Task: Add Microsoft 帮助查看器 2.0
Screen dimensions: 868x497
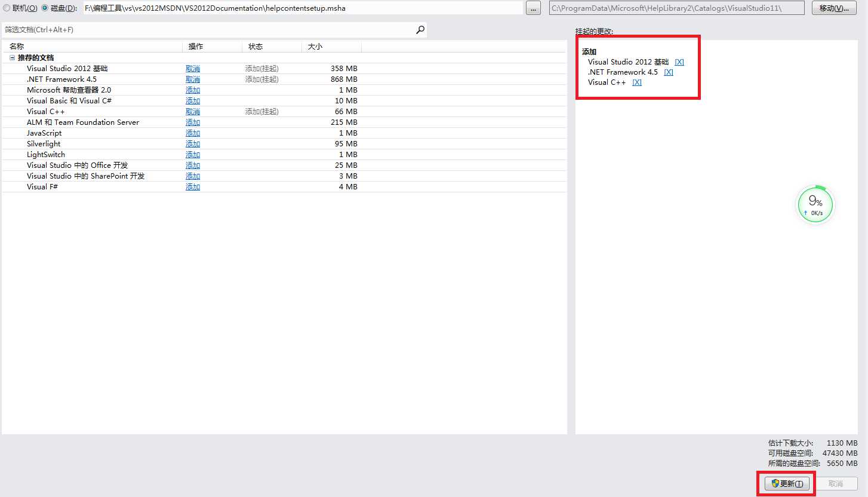Action: pyautogui.click(x=193, y=90)
